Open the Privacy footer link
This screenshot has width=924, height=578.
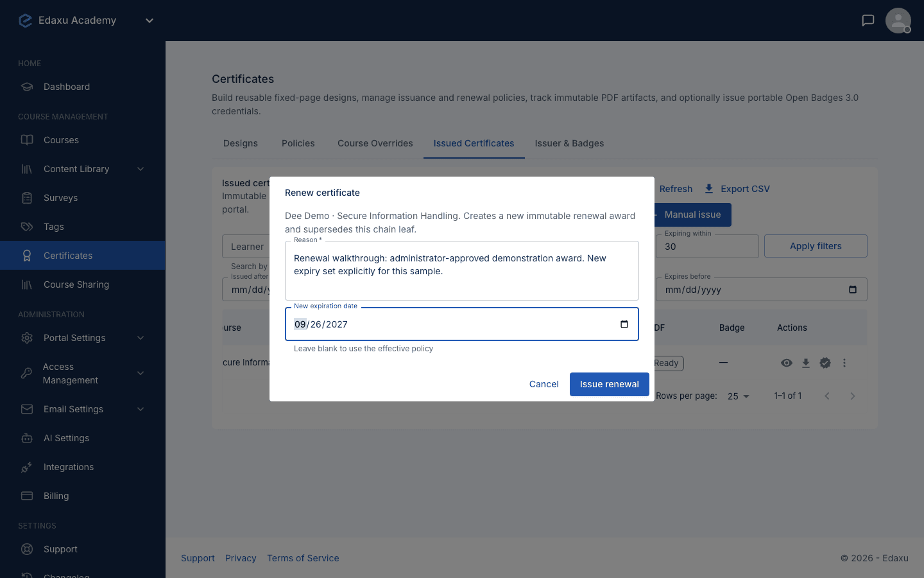241,558
